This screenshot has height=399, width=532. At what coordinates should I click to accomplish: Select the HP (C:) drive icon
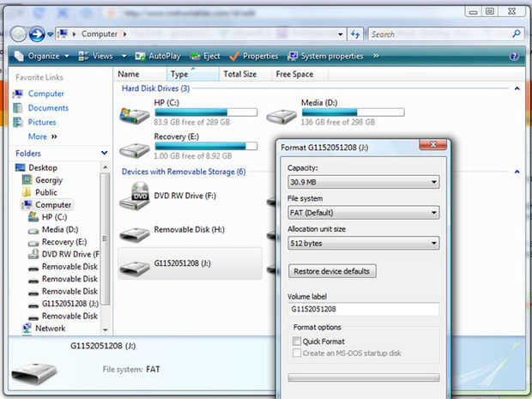click(x=135, y=115)
